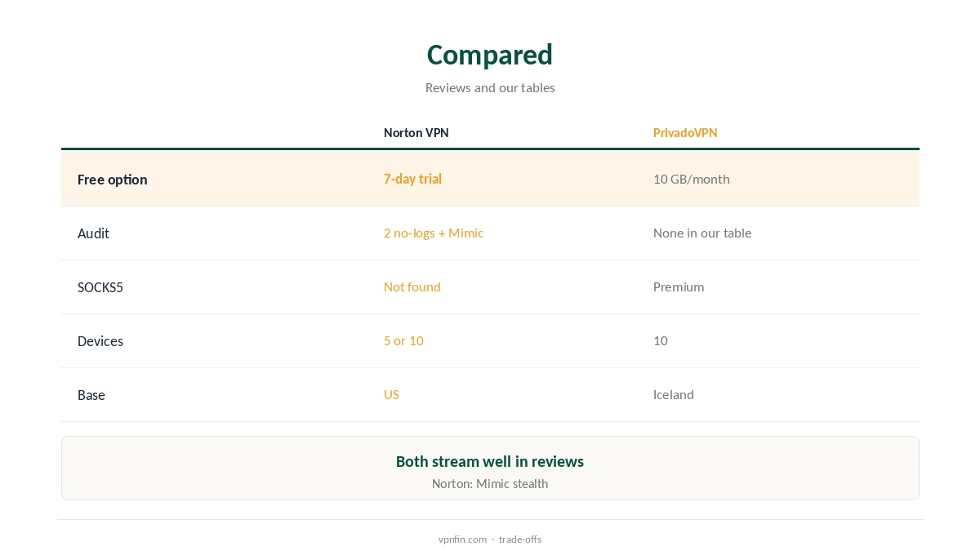Click the 'Reviews and our tables' subtitle
This screenshot has width=980, height=555.
click(490, 87)
